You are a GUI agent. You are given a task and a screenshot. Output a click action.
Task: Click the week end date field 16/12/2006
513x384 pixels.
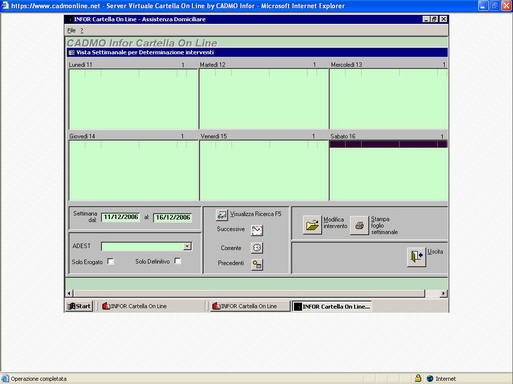(172, 218)
